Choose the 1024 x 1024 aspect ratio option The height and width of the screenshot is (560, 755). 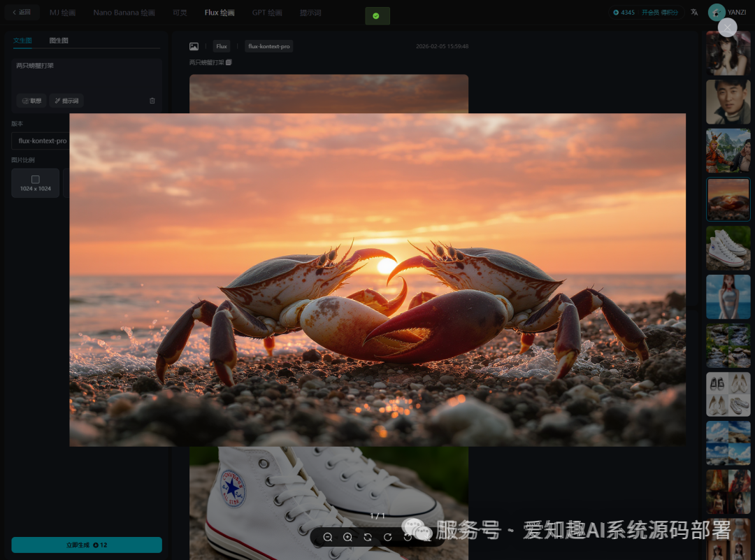[35, 183]
